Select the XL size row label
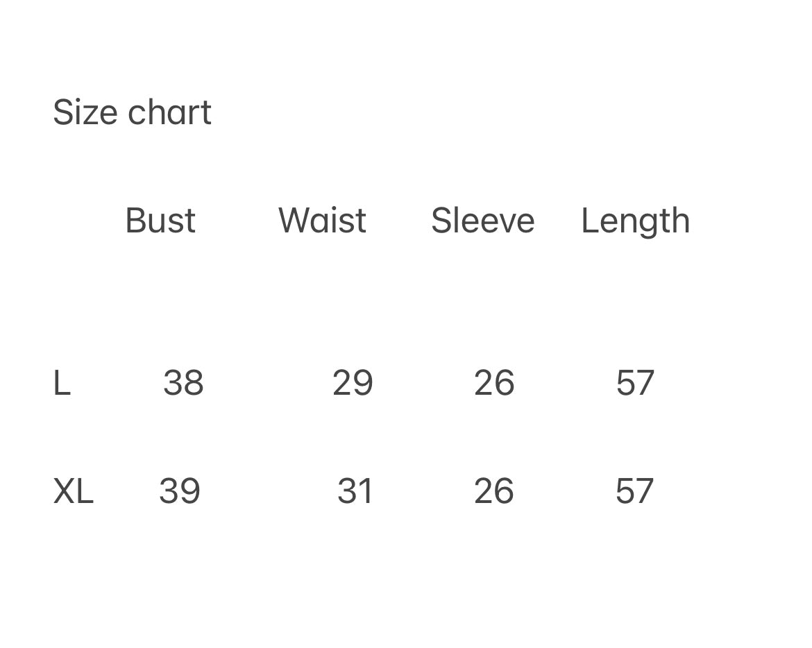 pyautogui.click(x=73, y=492)
